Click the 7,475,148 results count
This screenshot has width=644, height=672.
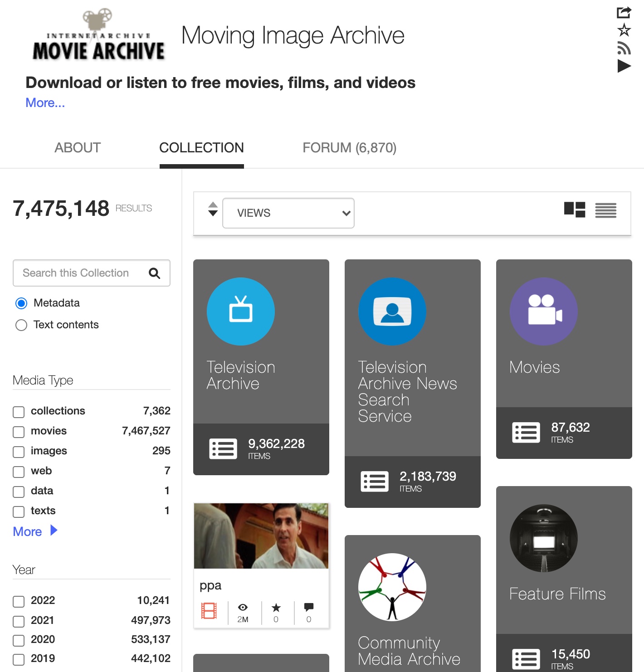point(61,209)
